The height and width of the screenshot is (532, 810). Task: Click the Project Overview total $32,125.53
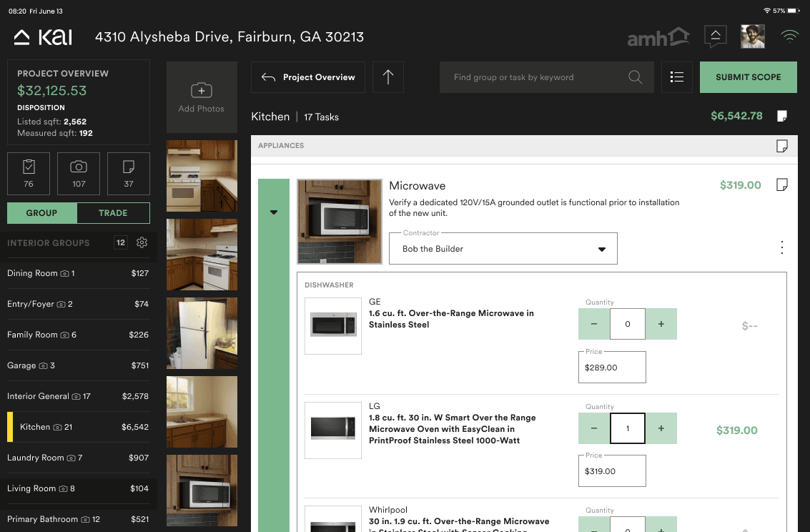pyautogui.click(x=52, y=90)
